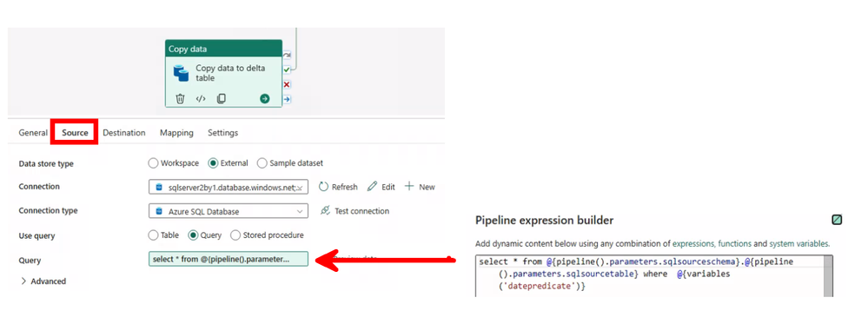Expand the Advanced section
The height and width of the screenshot is (324, 868).
pyautogui.click(x=43, y=281)
